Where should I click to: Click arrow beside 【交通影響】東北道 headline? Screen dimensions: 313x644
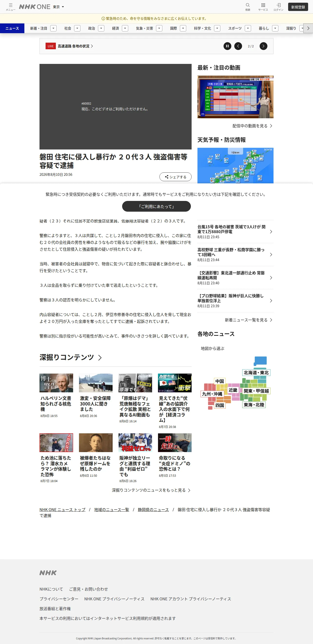coord(271,278)
